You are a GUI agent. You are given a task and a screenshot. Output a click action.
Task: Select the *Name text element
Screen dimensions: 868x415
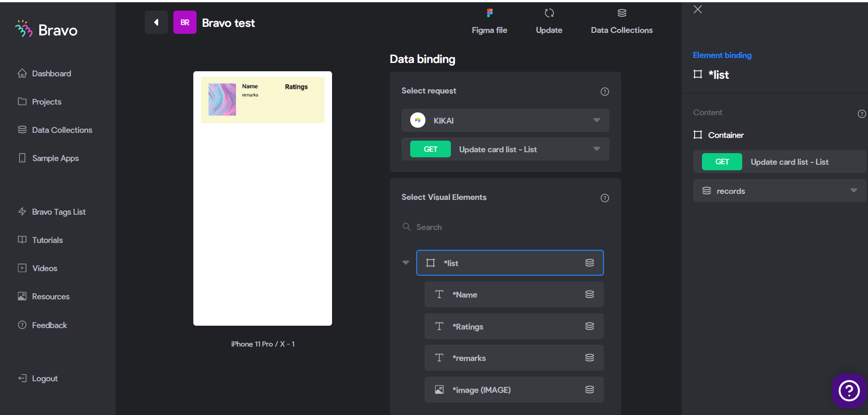click(514, 294)
